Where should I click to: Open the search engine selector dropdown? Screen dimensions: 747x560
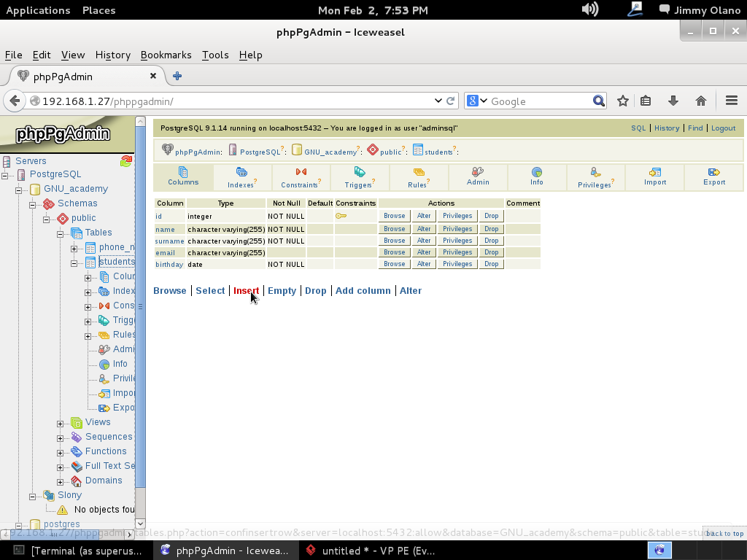pos(477,101)
